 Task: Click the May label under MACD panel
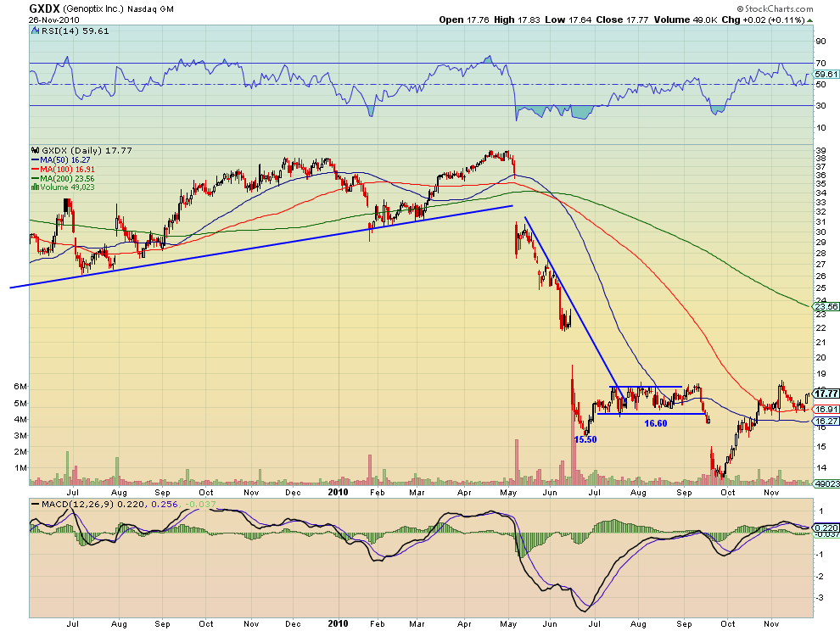tap(508, 623)
